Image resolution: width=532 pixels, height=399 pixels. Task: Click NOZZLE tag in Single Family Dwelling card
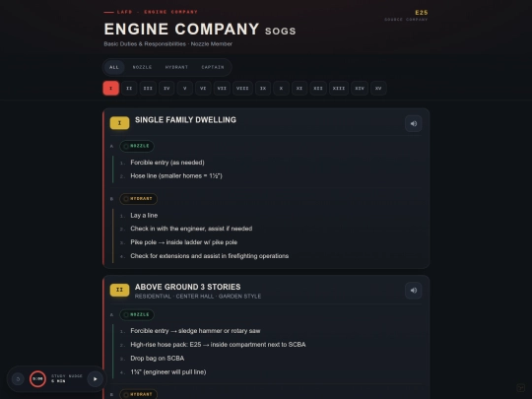click(x=137, y=146)
